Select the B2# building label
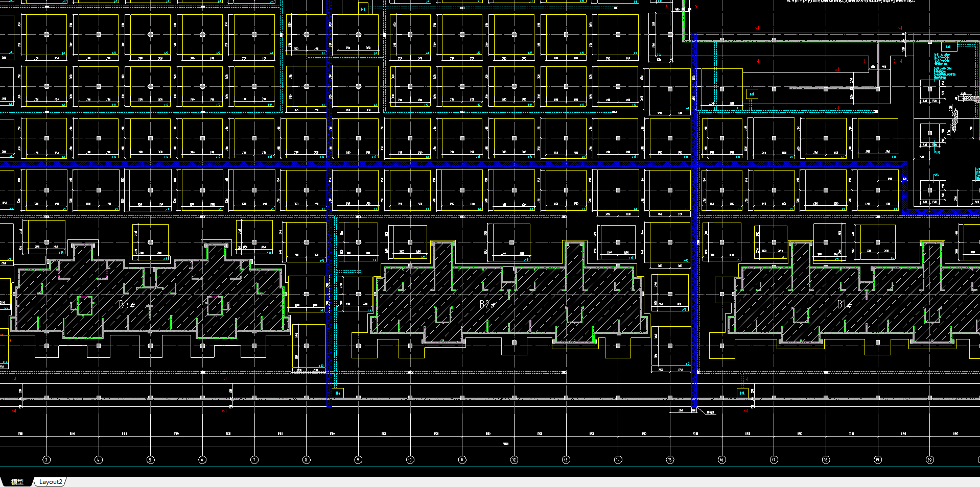The height and width of the screenshot is (487, 980). (x=487, y=305)
